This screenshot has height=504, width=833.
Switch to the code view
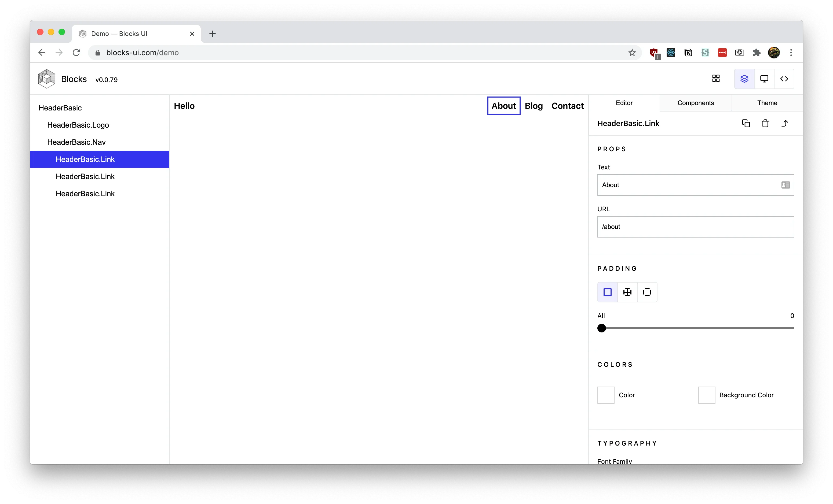(x=784, y=79)
